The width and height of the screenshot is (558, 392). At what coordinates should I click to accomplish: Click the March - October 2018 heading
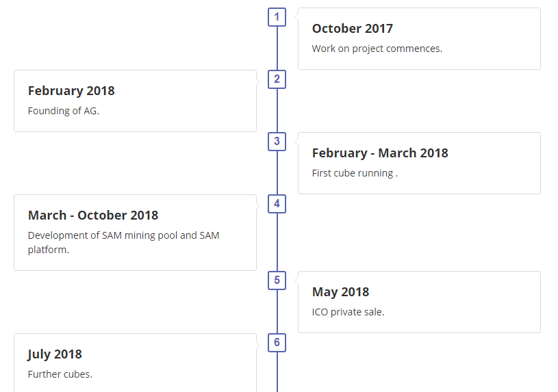(x=93, y=215)
